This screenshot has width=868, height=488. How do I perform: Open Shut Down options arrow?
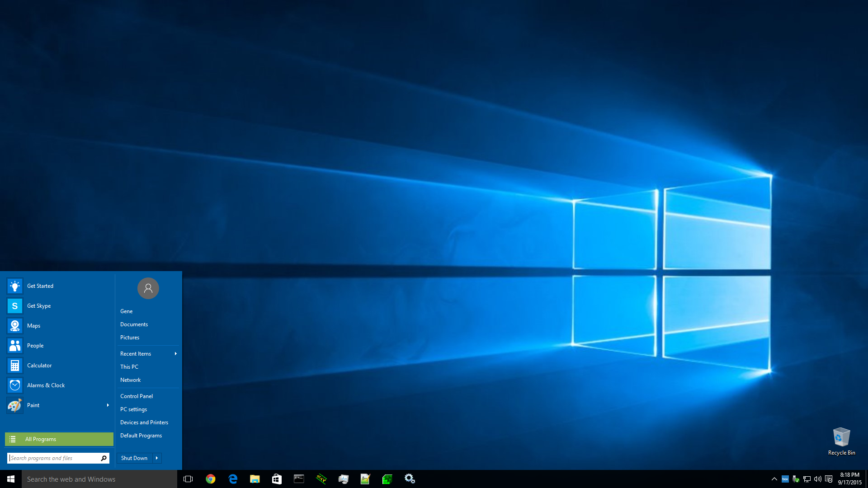pos(157,458)
